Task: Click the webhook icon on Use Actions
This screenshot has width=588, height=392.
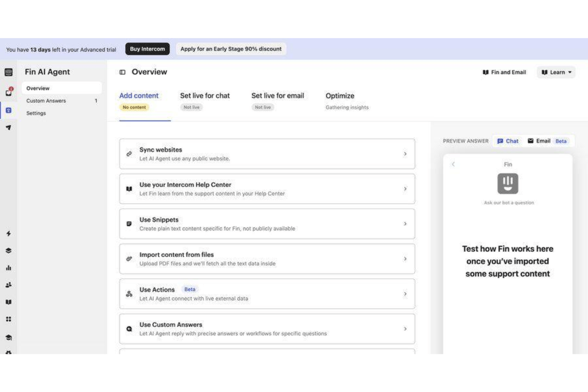Action: [x=129, y=294]
